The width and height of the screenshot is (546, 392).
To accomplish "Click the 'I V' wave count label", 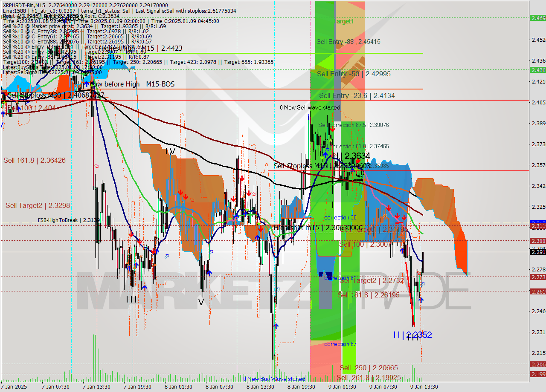I will click(x=170, y=151).
